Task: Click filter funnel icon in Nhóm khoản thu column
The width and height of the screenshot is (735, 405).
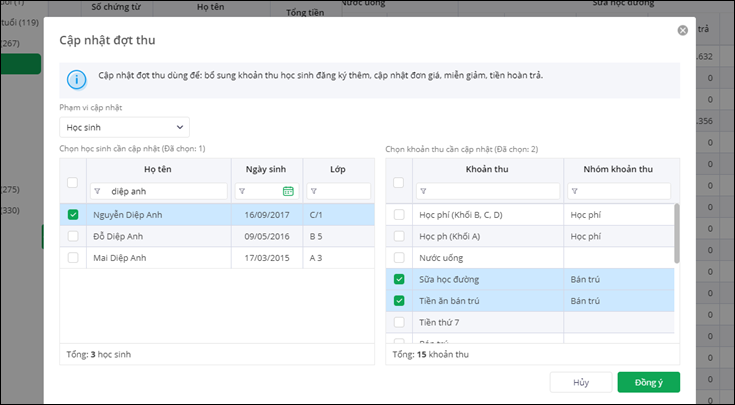Action: (x=574, y=191)
